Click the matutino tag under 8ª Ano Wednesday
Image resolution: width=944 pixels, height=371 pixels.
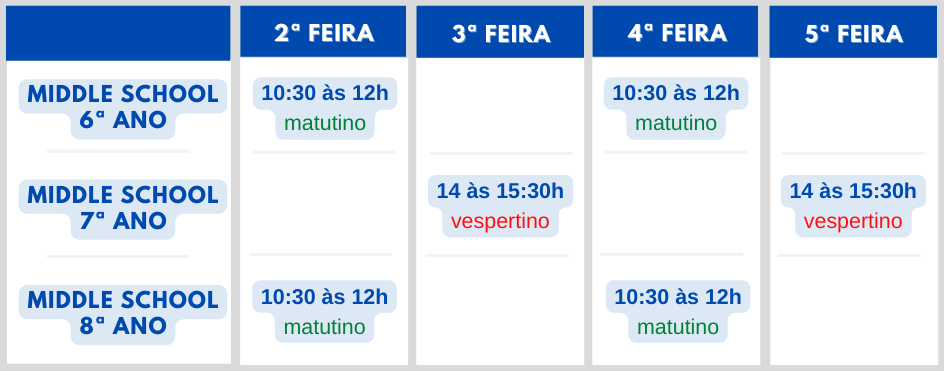[x=678, y=327]
